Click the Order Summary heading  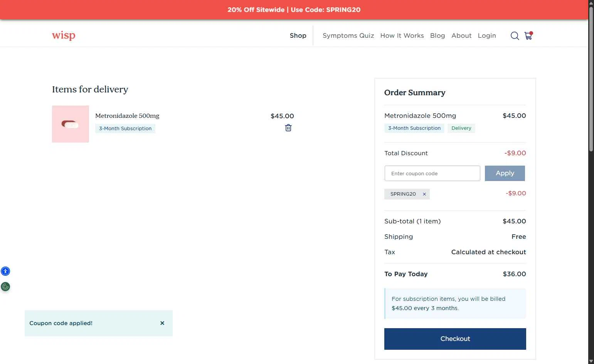[415, 92]
